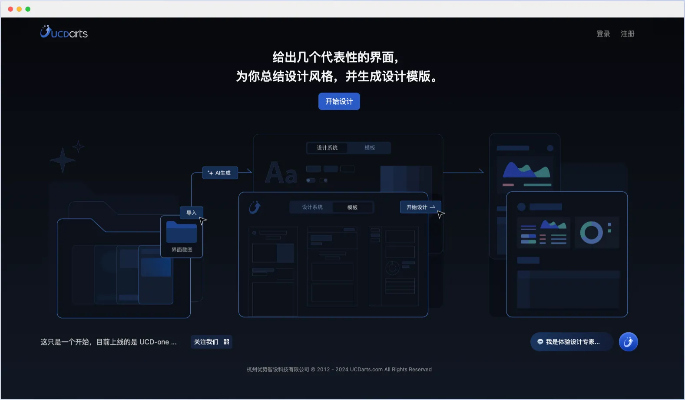The image size is (685, 400).
Task: Select 模板 tab in the back panel
Action: click(369, 147)
